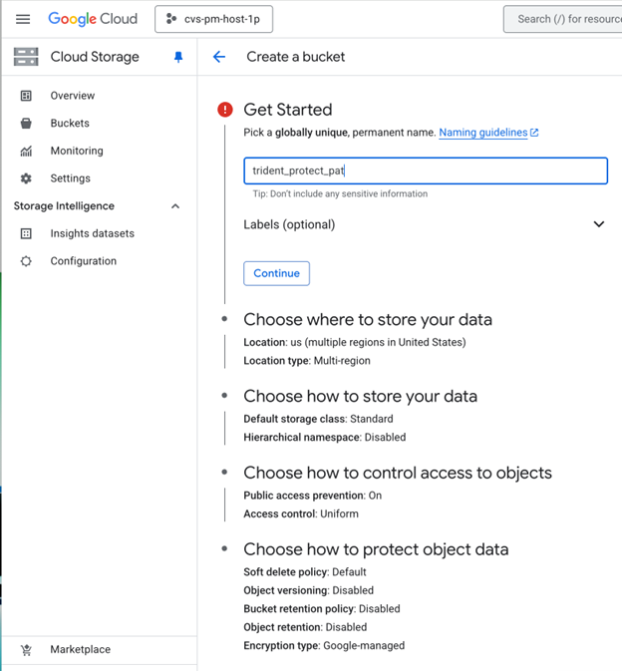Click the Overview sidebar icon
Viewport: 622px width, 672px height.
click(27, 96)
